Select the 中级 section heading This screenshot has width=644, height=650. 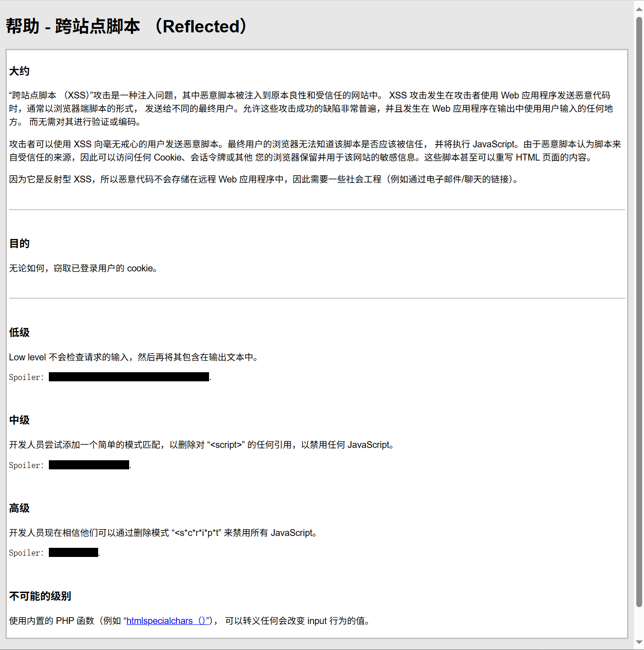(19, 420)
